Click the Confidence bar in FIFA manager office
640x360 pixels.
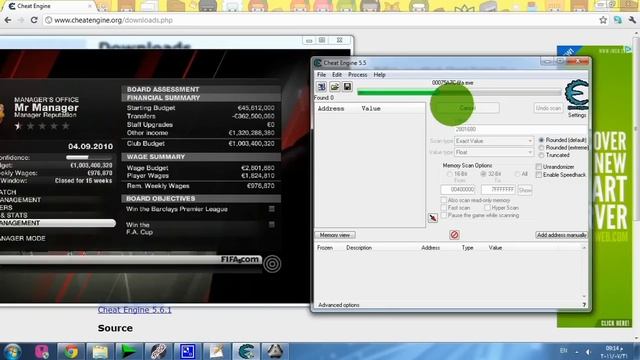89,157
